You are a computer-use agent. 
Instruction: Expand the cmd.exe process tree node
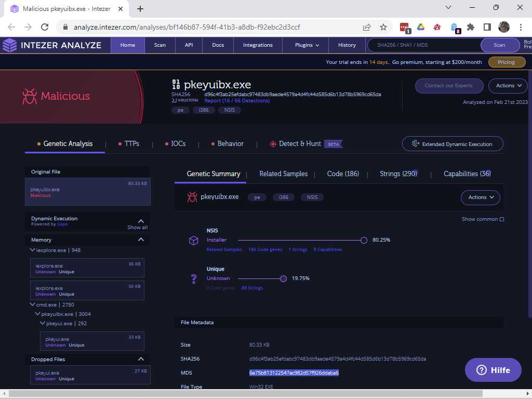tap(33, 305)
